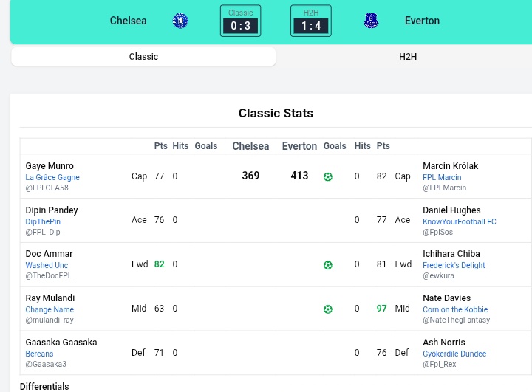The height and width of the screenshot is (392, 532).
Task: Click the @NateThegFantasy handle
Action: coord(457,320)
